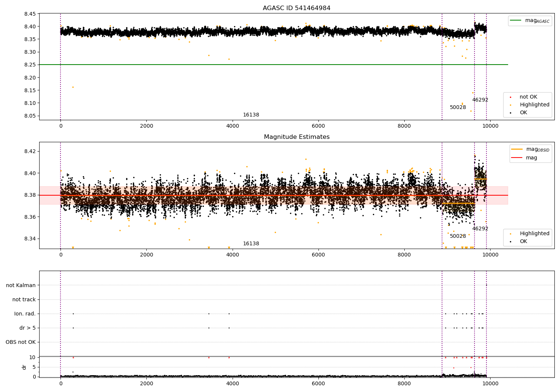Screen dimensions: 560x392
Task: Click the 'Ion. rad.' y-axis label
Action: click(x=25, y=314)
